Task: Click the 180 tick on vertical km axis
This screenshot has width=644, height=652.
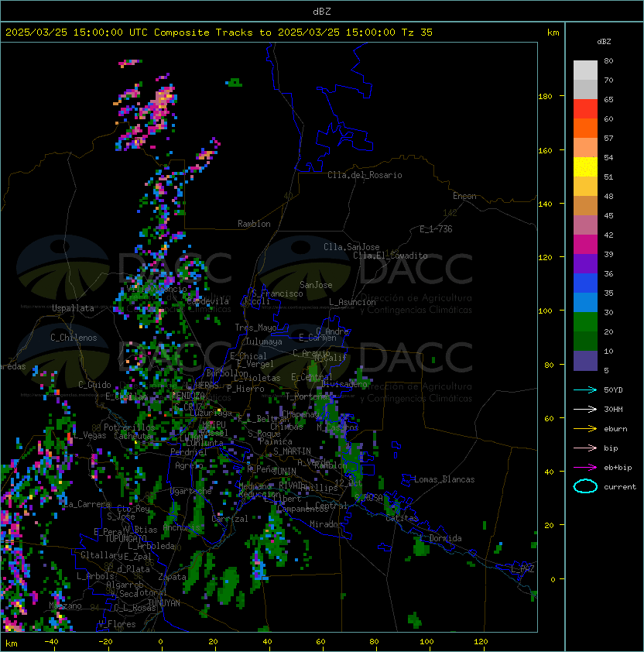Action: pos(545,97)
